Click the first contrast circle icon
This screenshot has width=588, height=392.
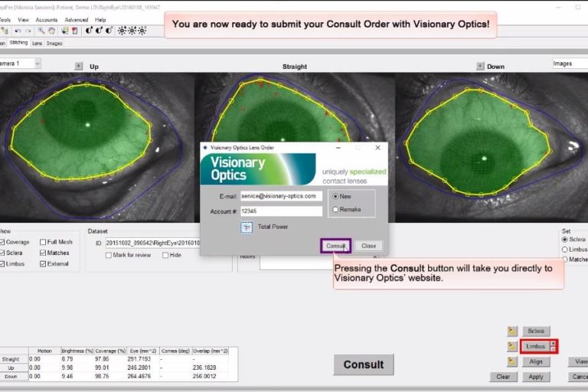pos(89,31)
